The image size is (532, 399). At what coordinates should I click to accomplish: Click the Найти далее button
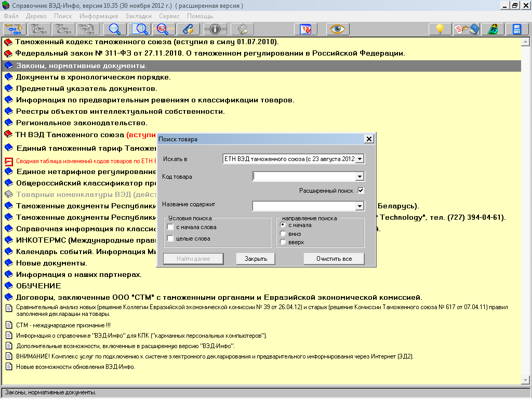click(x=193, y=259)
